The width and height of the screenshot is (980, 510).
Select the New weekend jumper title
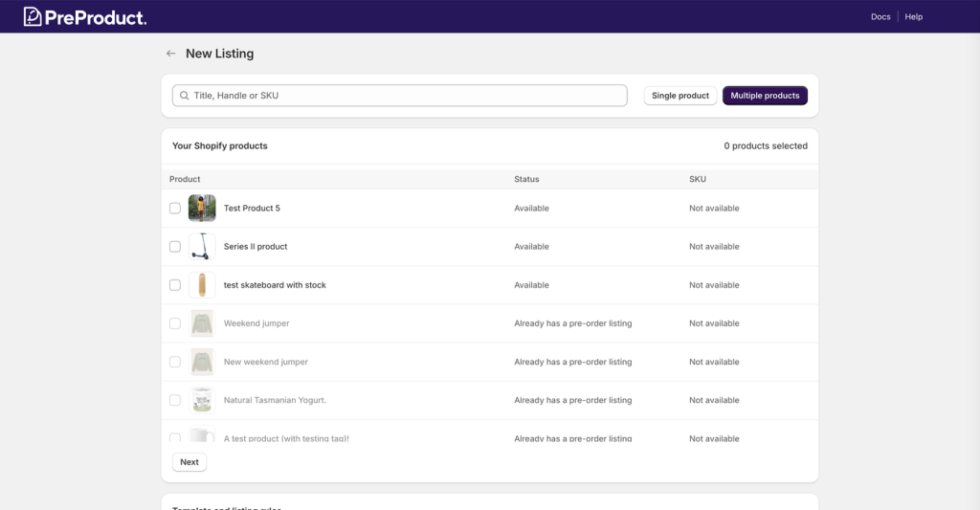266,362
